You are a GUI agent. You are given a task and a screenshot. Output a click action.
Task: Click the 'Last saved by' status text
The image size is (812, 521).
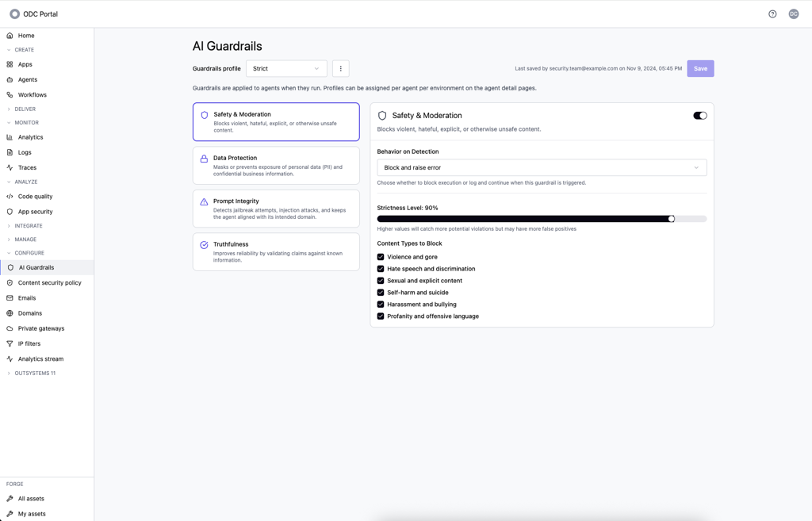coord(598,68)
